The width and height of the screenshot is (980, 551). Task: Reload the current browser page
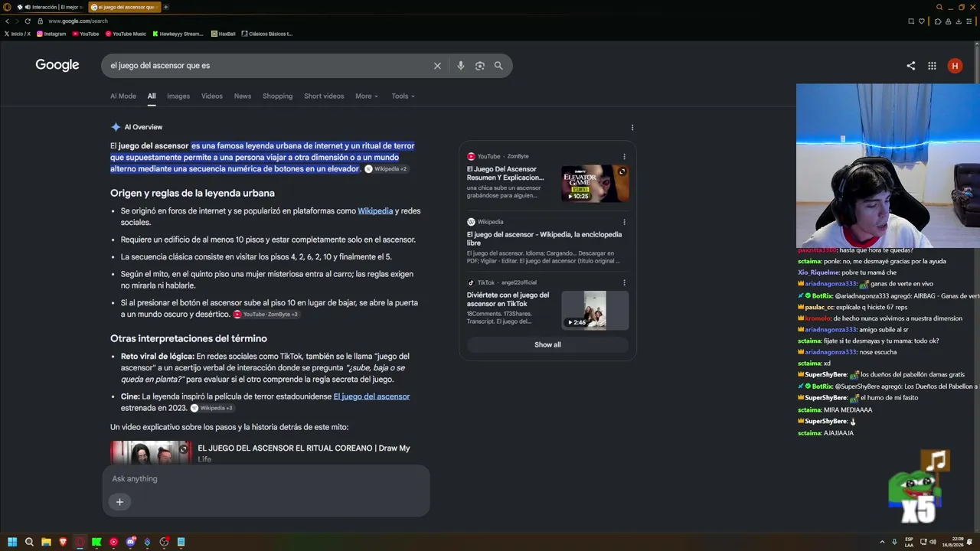tap(28, 21)
